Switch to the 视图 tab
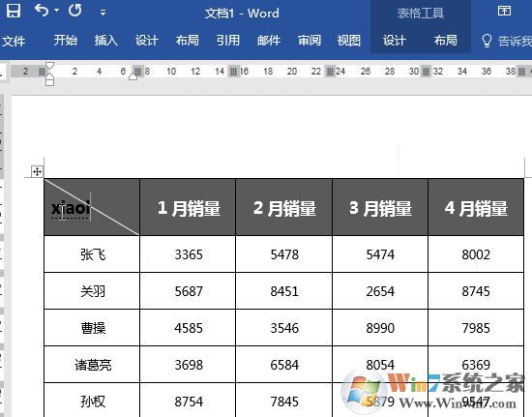532x417 pixels. (349, 41)
